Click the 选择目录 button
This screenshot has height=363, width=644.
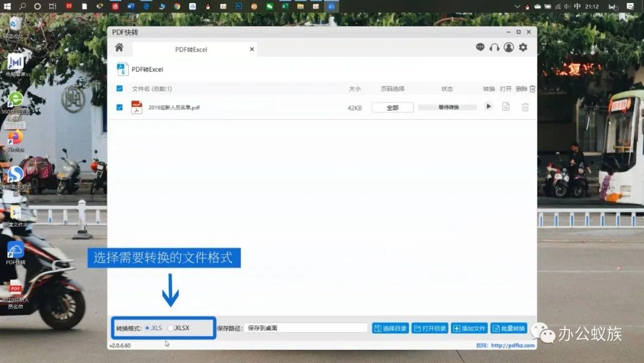pos(391,328)
